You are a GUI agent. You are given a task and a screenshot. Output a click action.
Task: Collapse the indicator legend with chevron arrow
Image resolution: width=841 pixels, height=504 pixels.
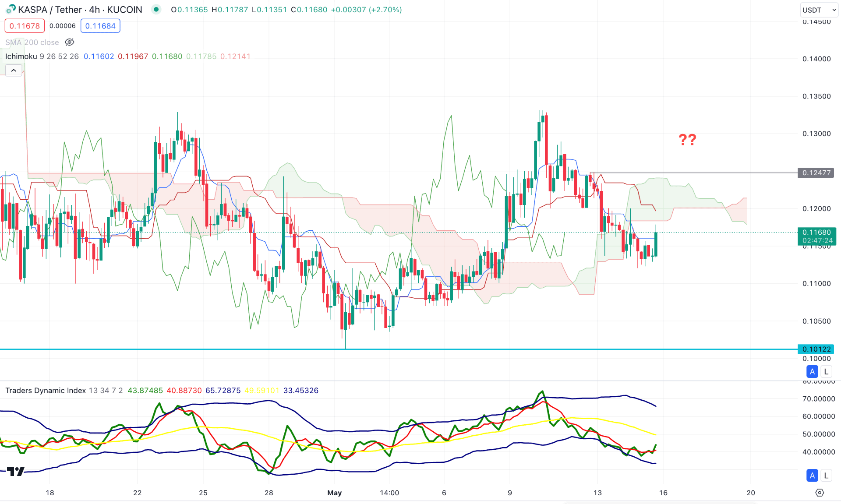(x=14, y=70)
